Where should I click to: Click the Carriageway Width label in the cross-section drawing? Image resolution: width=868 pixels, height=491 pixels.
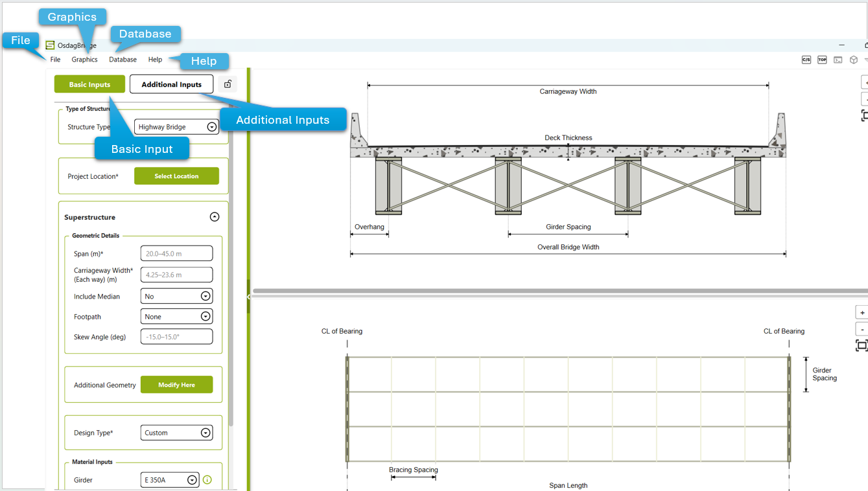(569, 92)
